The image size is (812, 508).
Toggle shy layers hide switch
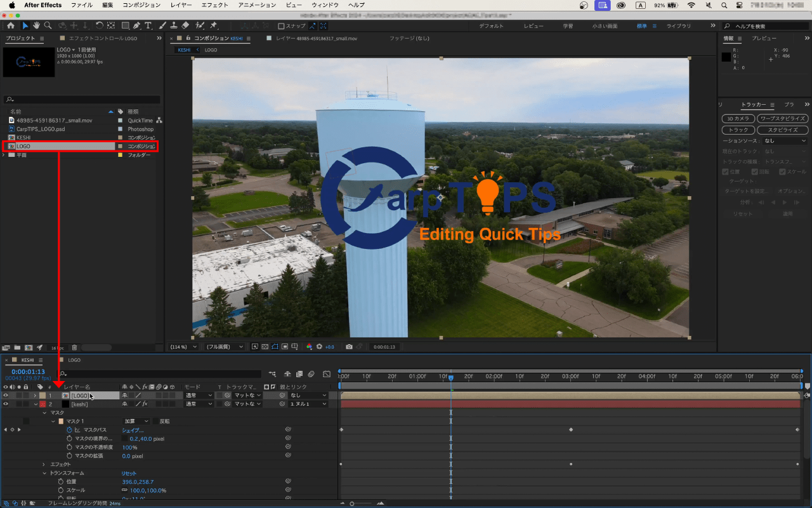tap(287, 374)
